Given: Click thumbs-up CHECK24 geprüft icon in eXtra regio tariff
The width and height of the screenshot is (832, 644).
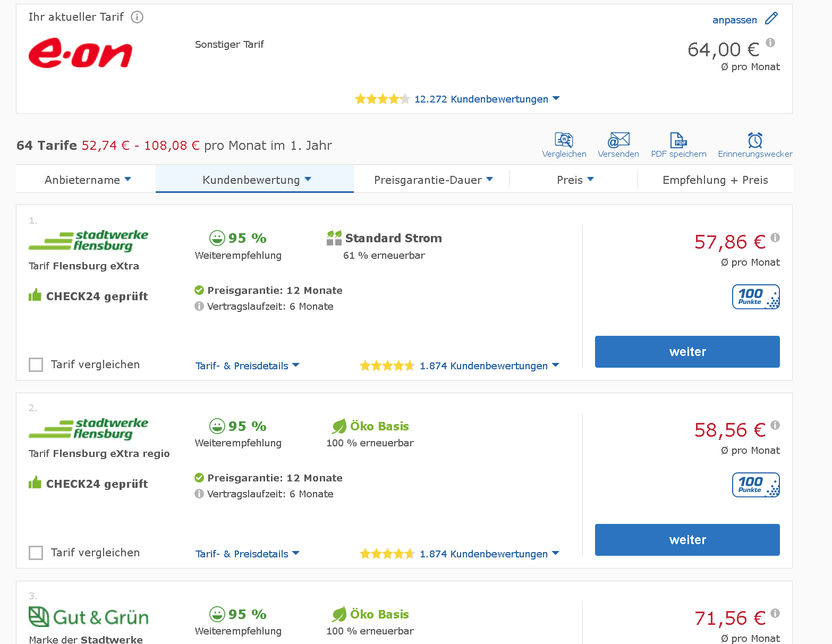Looking at the screenshot, I should point(35,483).
